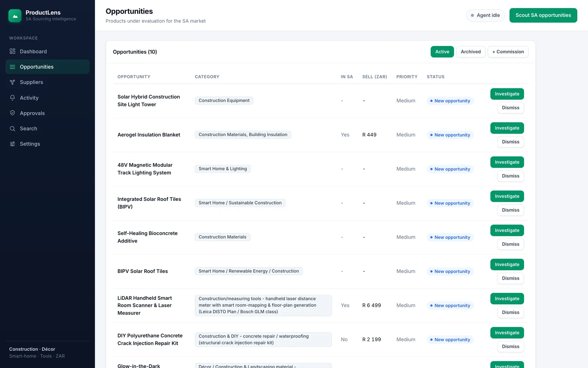This screenshot has height=368, width=588.
Task: Click the STATUS column header
Action: (x=435, y=77)
